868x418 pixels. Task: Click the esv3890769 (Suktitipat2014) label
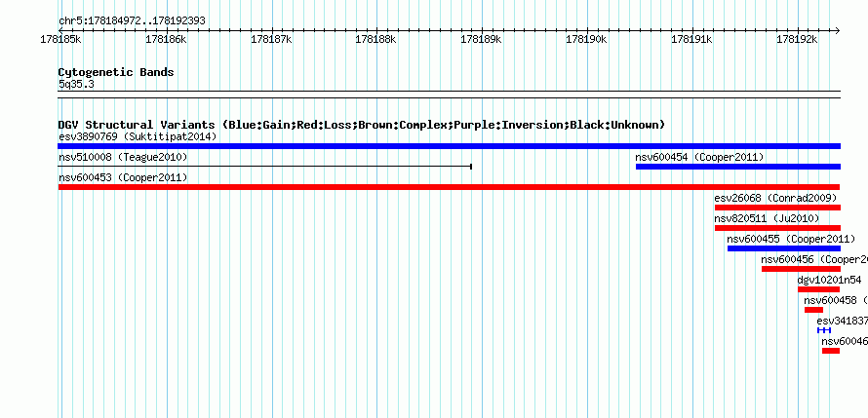138,136
